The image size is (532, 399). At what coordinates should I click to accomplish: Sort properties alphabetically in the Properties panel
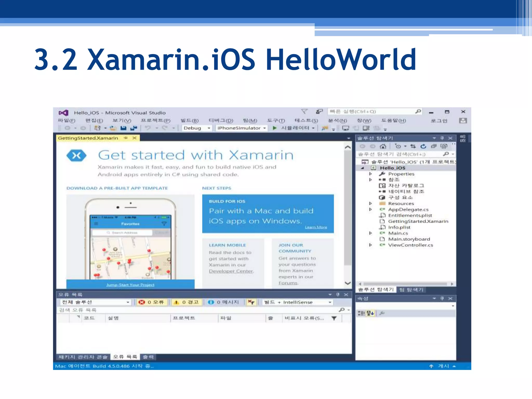point(370,313)
